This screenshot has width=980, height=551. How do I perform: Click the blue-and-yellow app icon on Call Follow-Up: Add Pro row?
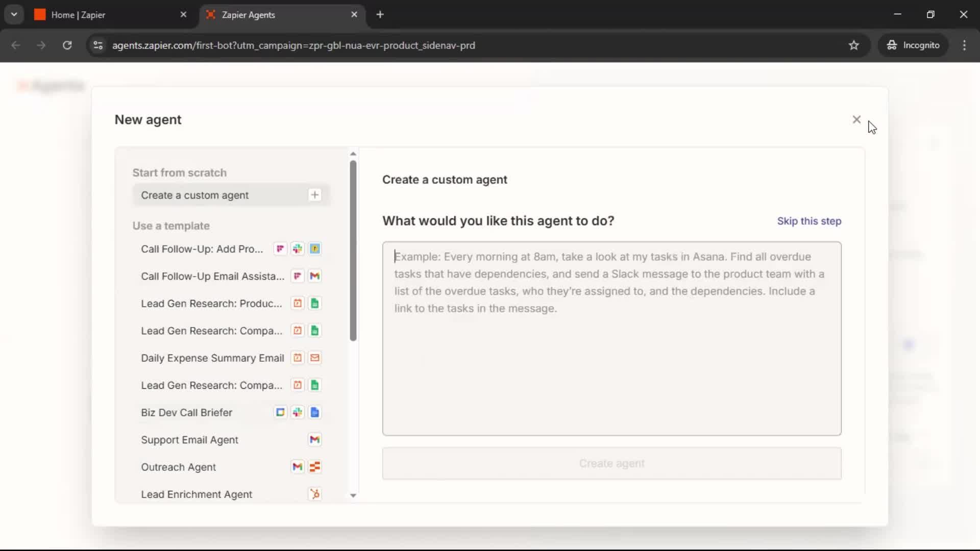click(x=315, y=248)
